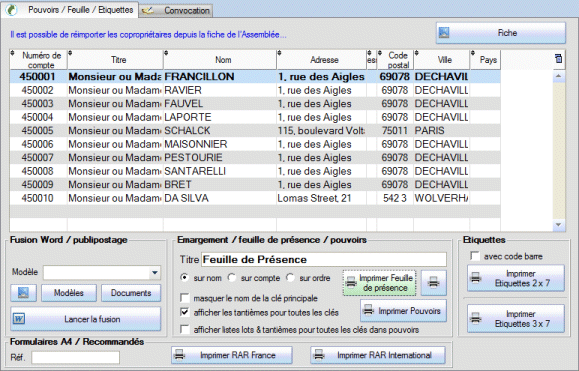579x371 pixels.
Task: Click account number 450008 cell
Action: click(x=38, y=171)
